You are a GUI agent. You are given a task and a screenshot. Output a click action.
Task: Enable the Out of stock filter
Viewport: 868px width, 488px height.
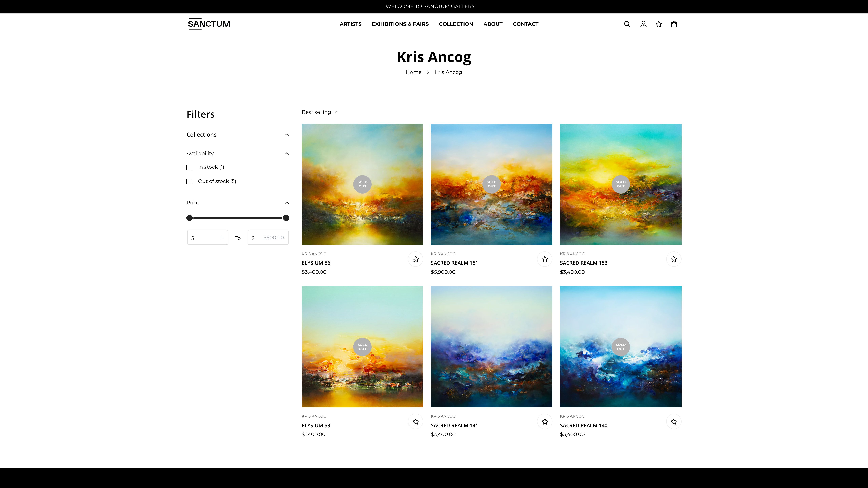(189, 181)
